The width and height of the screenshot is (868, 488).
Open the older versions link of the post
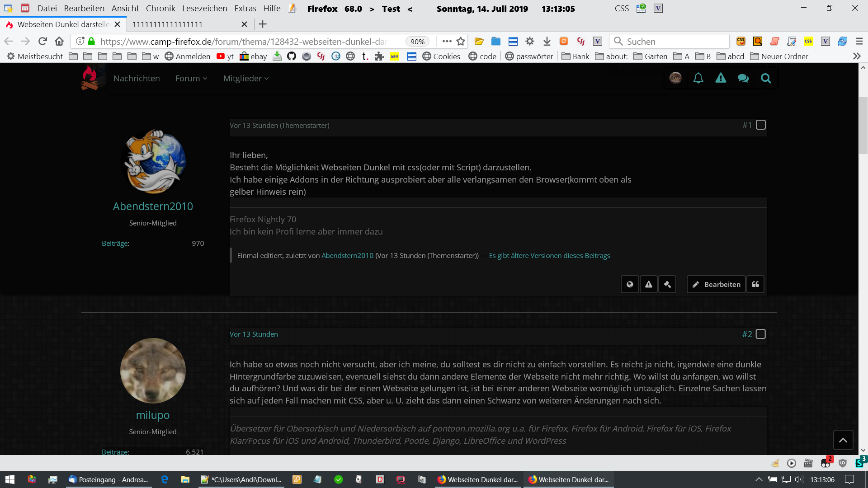tap(549, 255)
